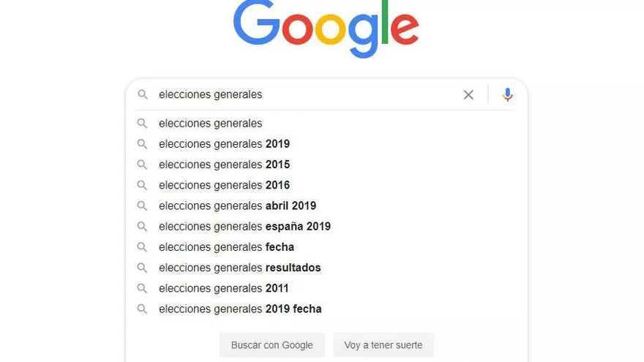Click the magnifier icon beside 'elecciones generales fecha'
The image size is (644, 362).
(x=143, y=247)
